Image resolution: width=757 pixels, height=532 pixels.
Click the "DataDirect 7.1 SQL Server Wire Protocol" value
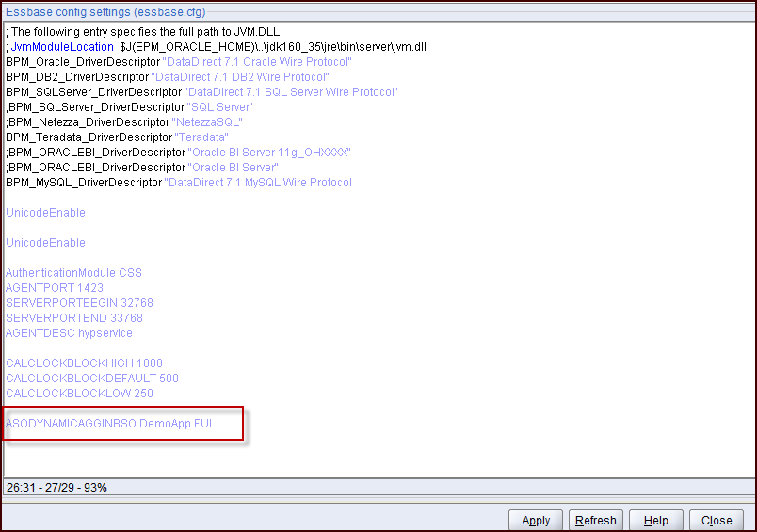tap(291, 91)
